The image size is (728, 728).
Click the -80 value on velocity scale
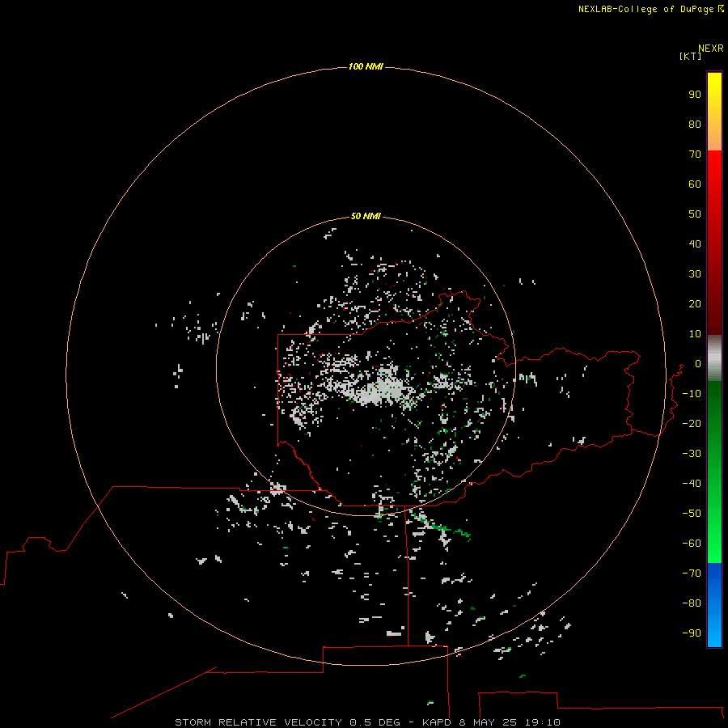click(692, 603)
